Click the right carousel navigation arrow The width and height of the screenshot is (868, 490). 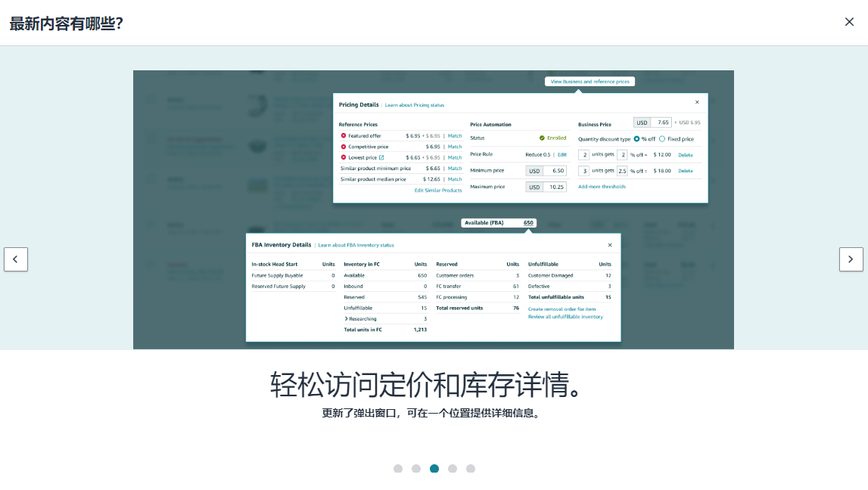click(x=851, y=259)
